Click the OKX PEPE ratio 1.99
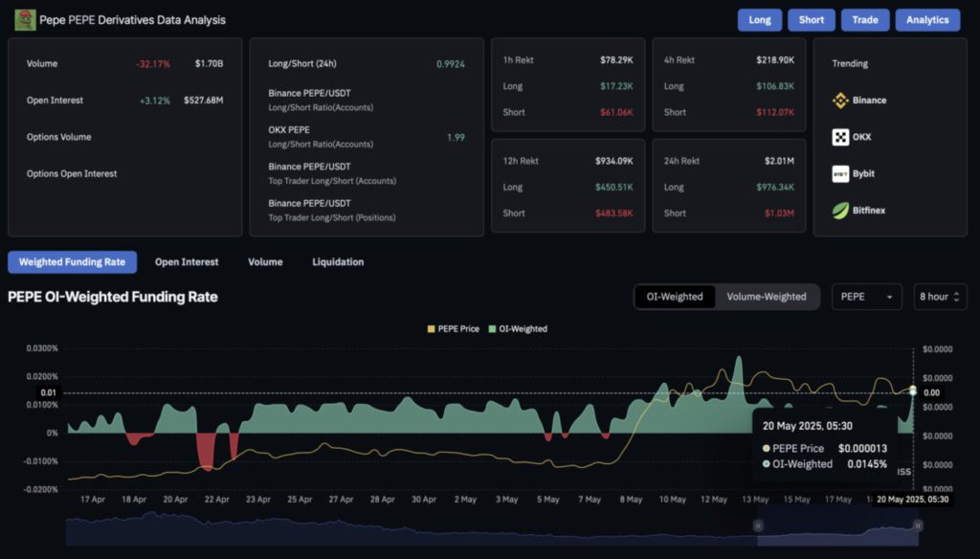 (x=456, y=138)
